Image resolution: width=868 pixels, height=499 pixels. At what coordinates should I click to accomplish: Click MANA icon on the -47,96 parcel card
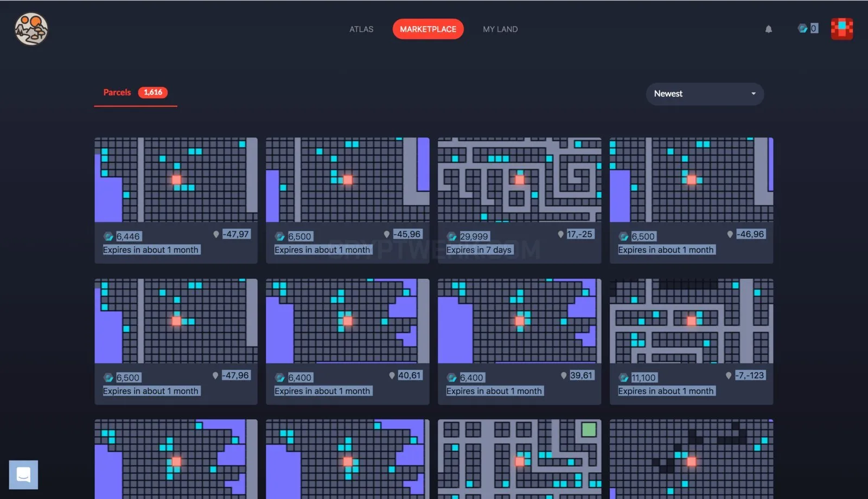108,378
